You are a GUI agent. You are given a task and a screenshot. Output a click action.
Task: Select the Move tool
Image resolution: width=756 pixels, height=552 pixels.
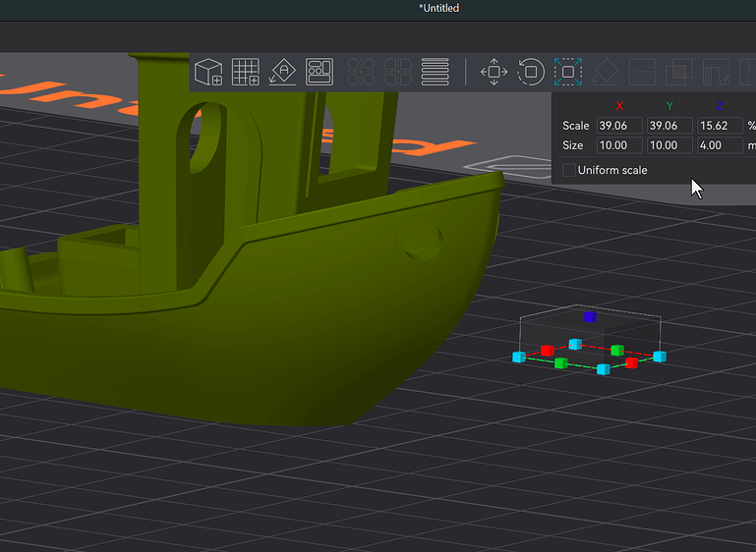pyautogui.click(x=494, y=72)
